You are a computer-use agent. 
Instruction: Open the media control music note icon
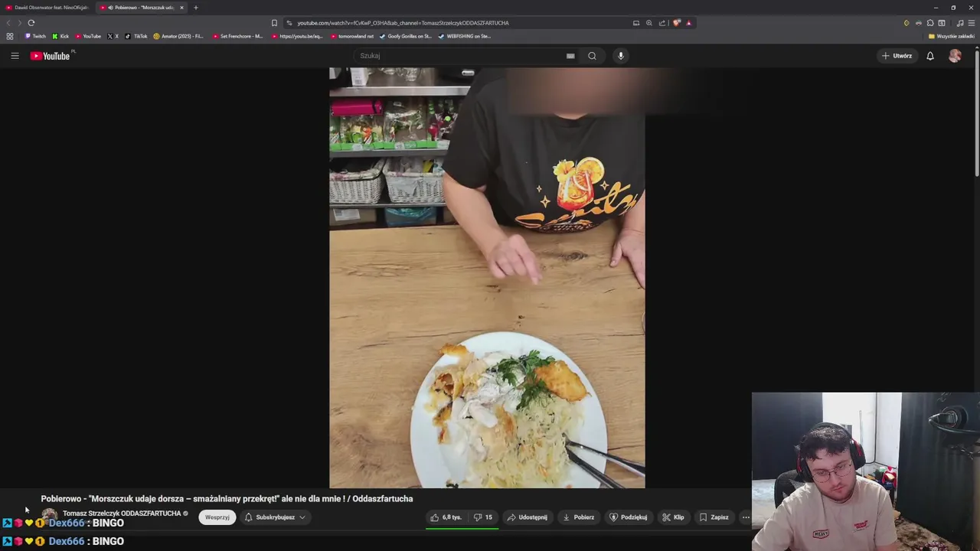pos(960,23)
